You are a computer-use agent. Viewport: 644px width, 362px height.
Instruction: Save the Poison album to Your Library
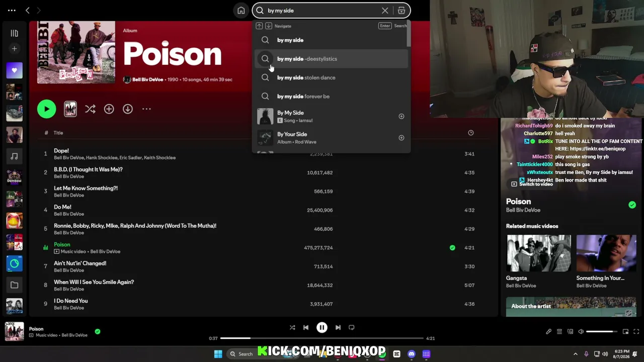pos(109,109)
